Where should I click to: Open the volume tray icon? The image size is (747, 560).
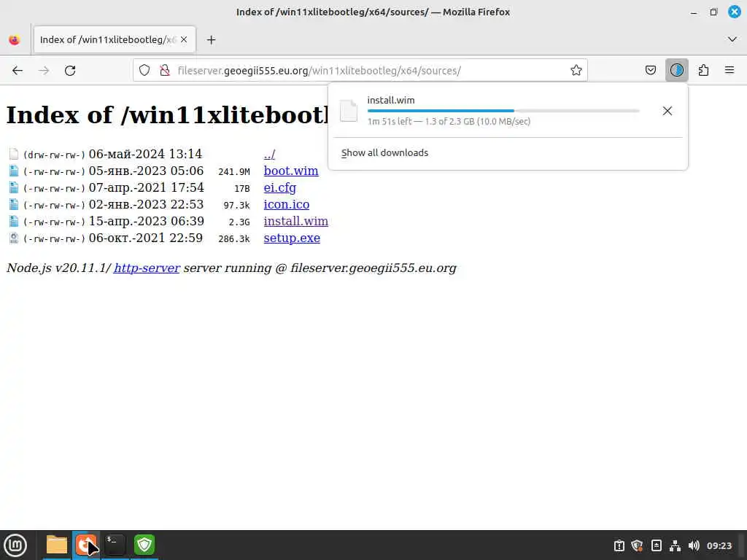point(694,545)
